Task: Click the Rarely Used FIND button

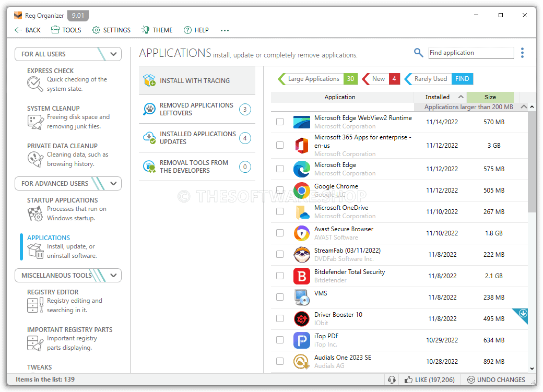Action: tap(462, 79)
